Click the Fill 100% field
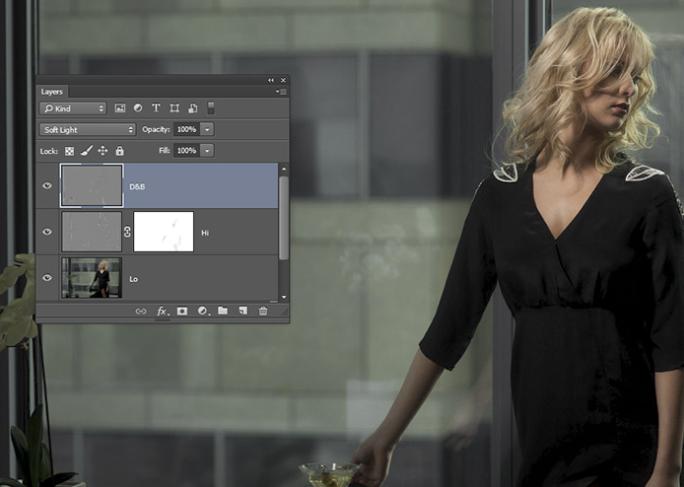 pos(187,151)
